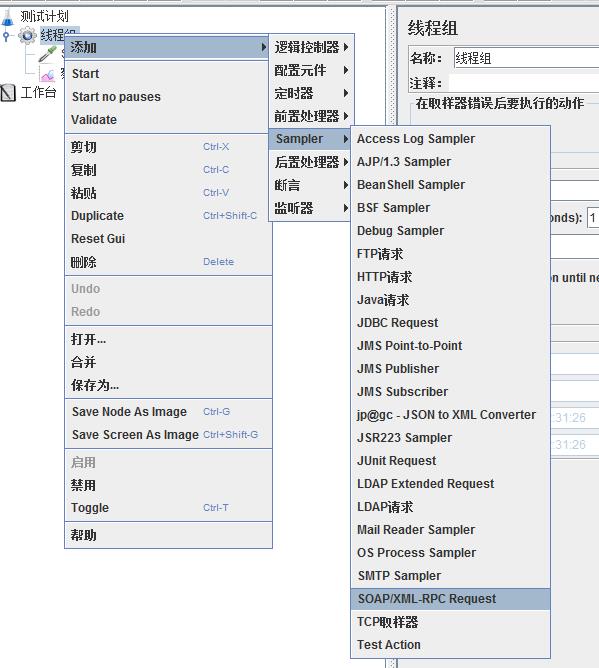Choose Start no pauses

click(168, 97)
